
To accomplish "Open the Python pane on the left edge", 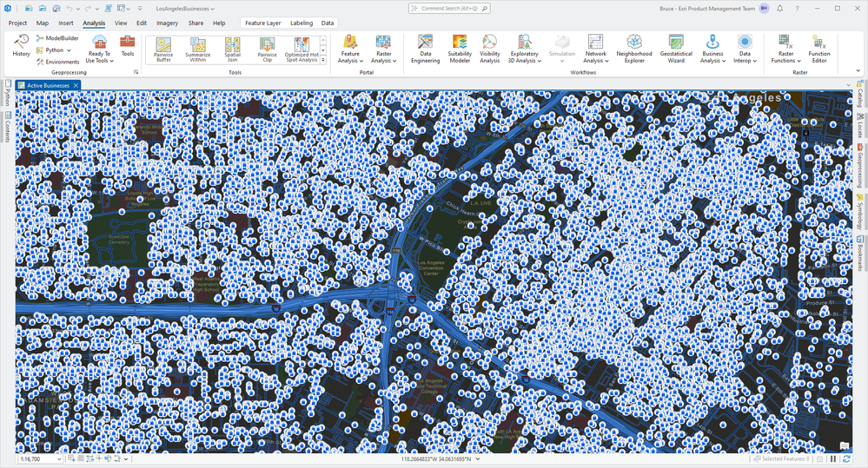I will 7,92.
